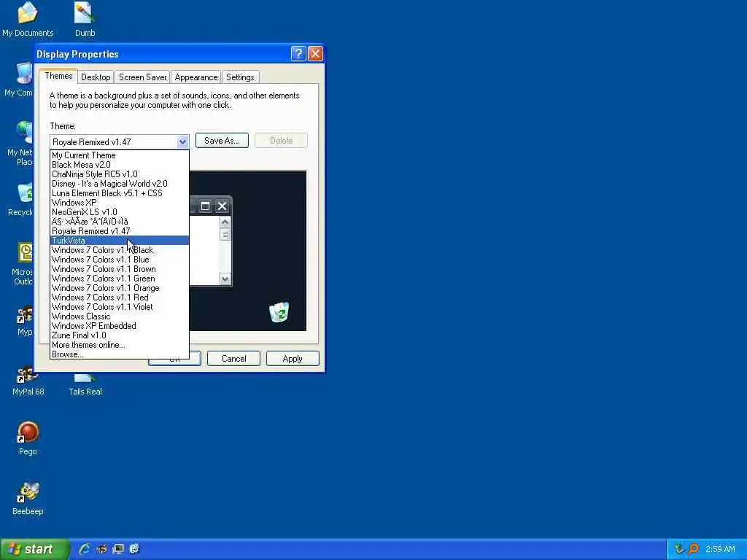Select the Windows XP theme
Image resolution: width=747 pixels, height=560 pixels.
click(119, 203)
